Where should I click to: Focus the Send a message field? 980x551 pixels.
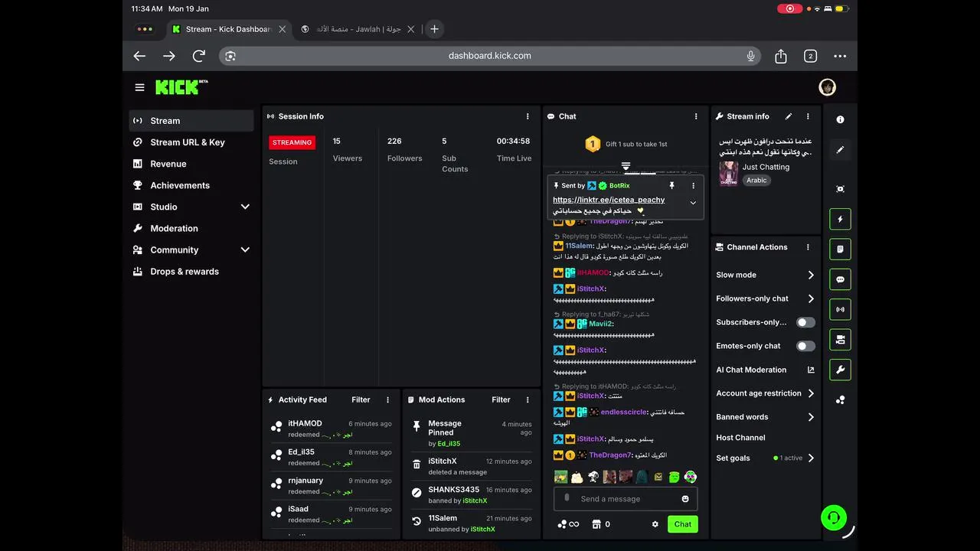point(624,499)
